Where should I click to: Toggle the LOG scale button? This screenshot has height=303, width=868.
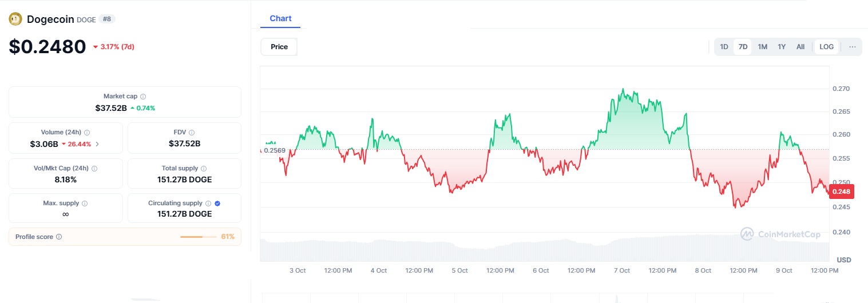point(826,47)
